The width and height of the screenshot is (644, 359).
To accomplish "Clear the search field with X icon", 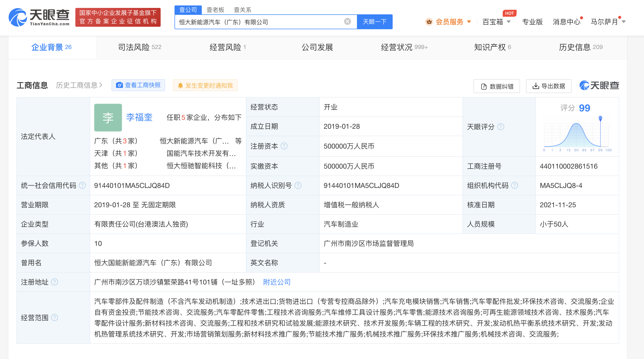I will coord(347,22).
